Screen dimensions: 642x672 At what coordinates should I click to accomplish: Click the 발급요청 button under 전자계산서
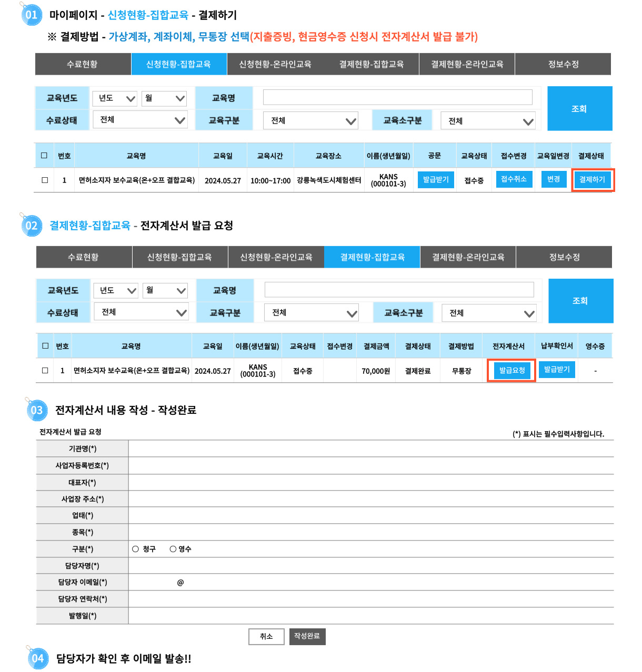click(511, 370)
